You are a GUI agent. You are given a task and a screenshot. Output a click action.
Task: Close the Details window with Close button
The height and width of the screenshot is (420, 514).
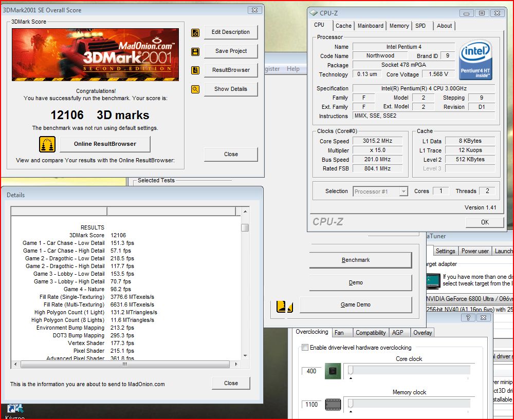click(231, 383)
